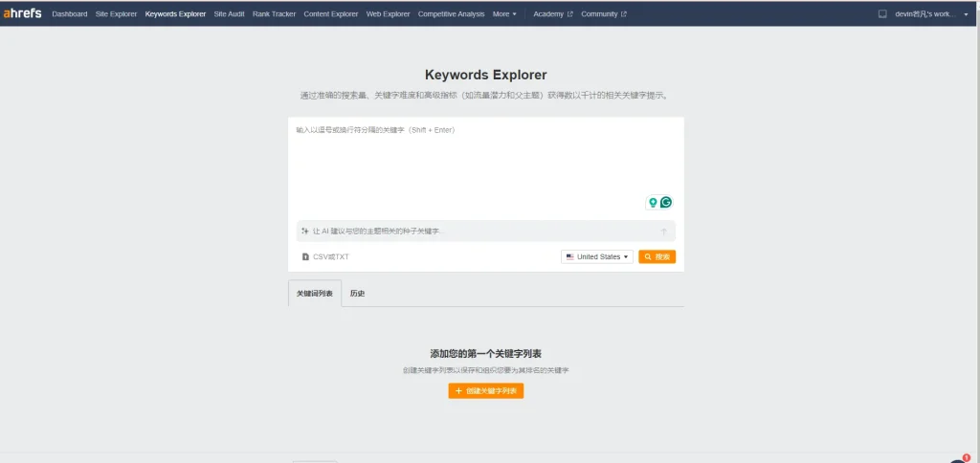980x463 pixels.
Task: Click the file icon beside CSV或TXT
Action: click(305, 256)
